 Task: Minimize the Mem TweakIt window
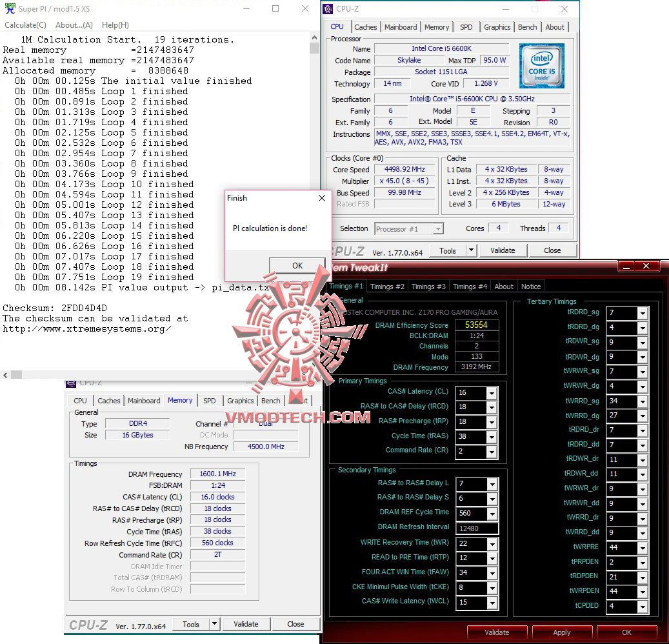(626, 267)
